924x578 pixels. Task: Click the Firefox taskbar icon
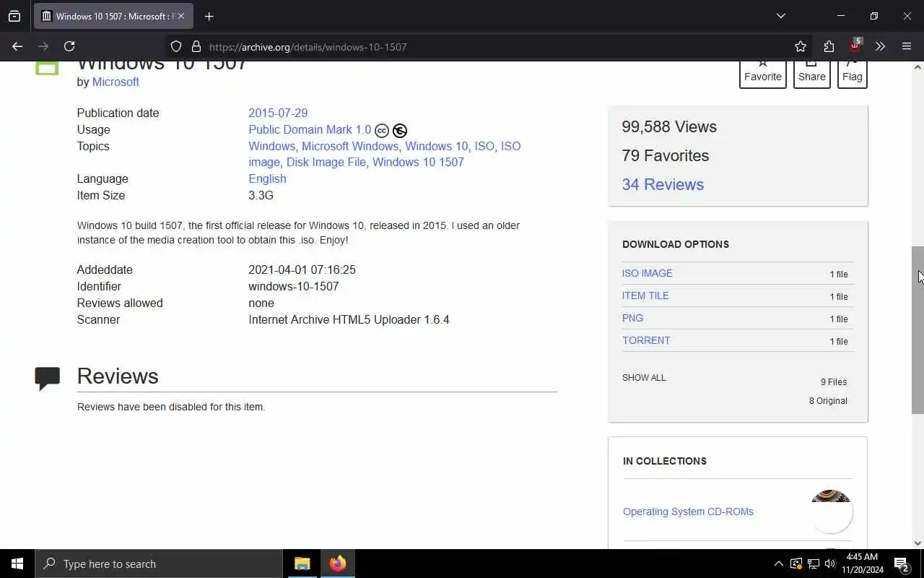tap(337, 564)
